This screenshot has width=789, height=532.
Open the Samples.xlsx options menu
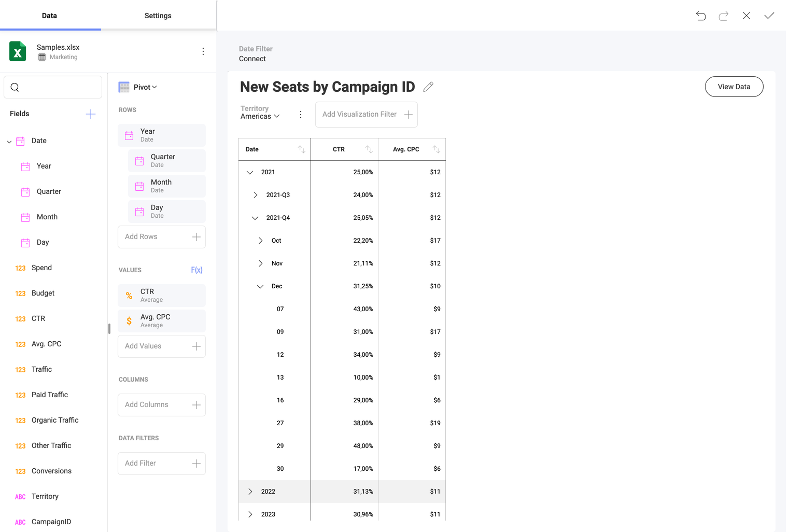point(203,51)
